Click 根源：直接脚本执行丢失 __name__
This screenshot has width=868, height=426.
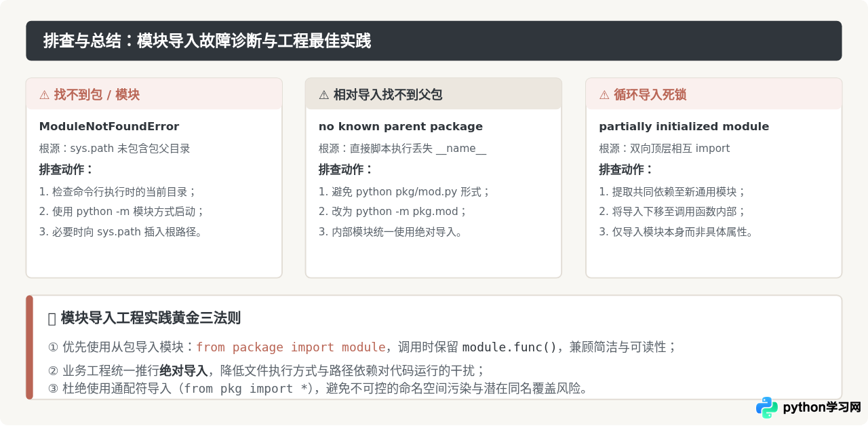coord(403,148)
